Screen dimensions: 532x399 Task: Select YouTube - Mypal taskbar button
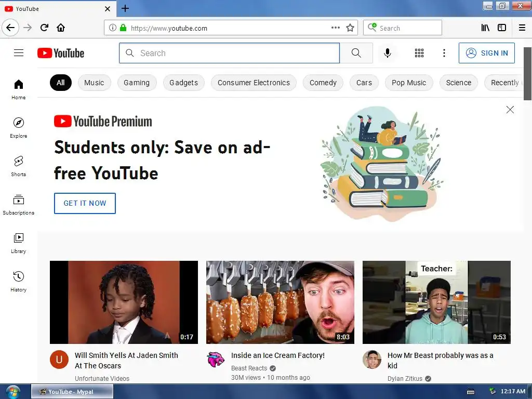(72, 392)
